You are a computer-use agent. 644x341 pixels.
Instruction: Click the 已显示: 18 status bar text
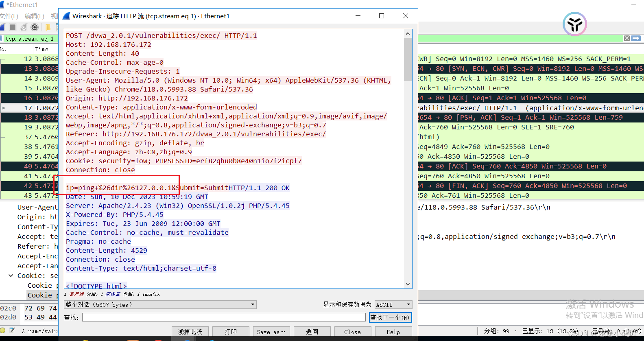click(x=550, y=331)
